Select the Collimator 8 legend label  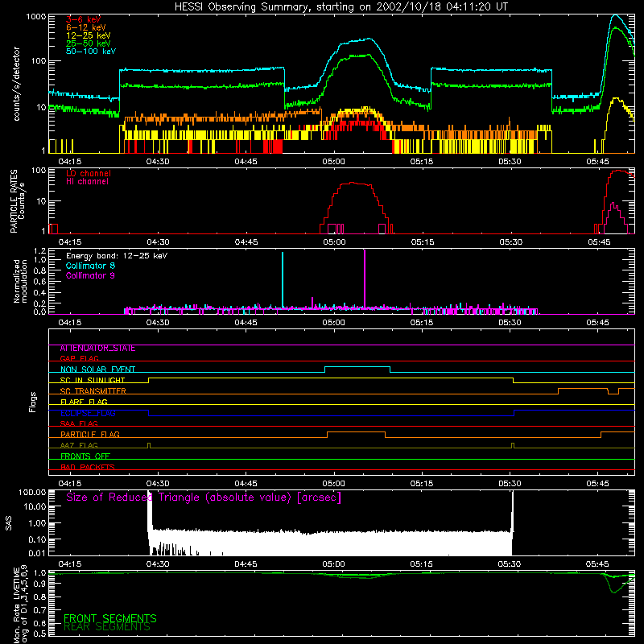click(x=90, y=266)
